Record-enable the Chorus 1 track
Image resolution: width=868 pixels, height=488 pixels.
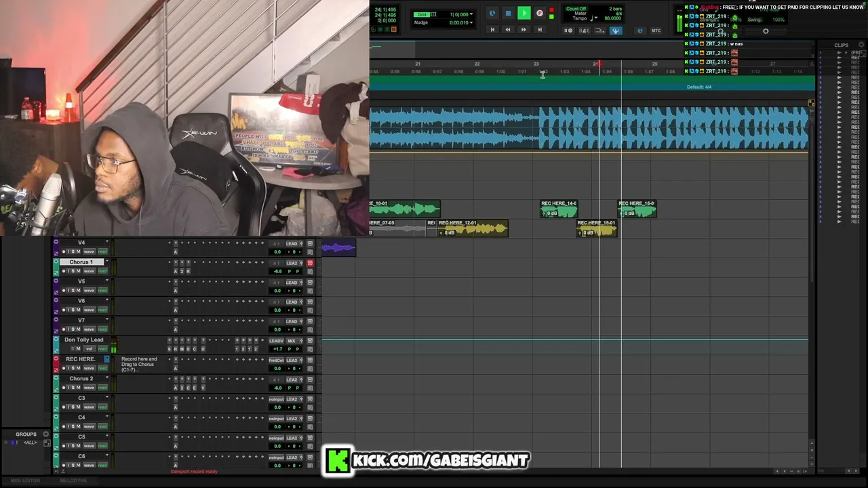tap(64, 271)
